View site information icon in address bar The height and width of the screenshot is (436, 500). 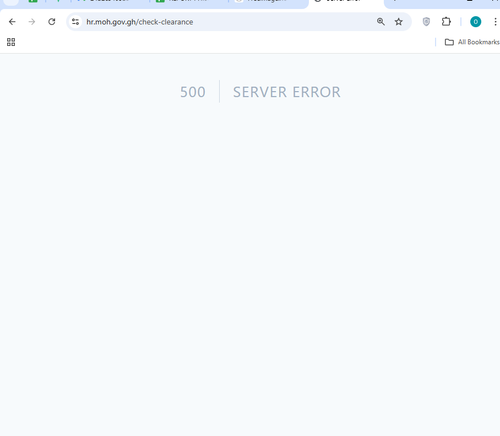point(76,22)
